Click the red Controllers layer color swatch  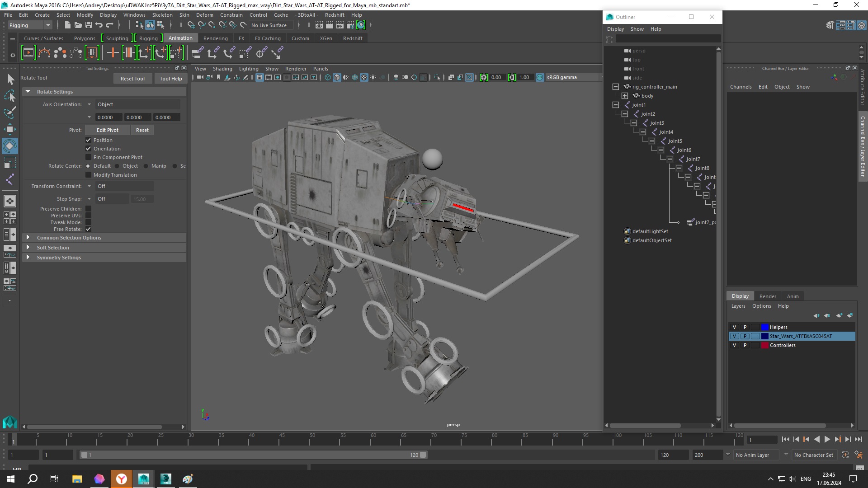(x=765, y=345)
